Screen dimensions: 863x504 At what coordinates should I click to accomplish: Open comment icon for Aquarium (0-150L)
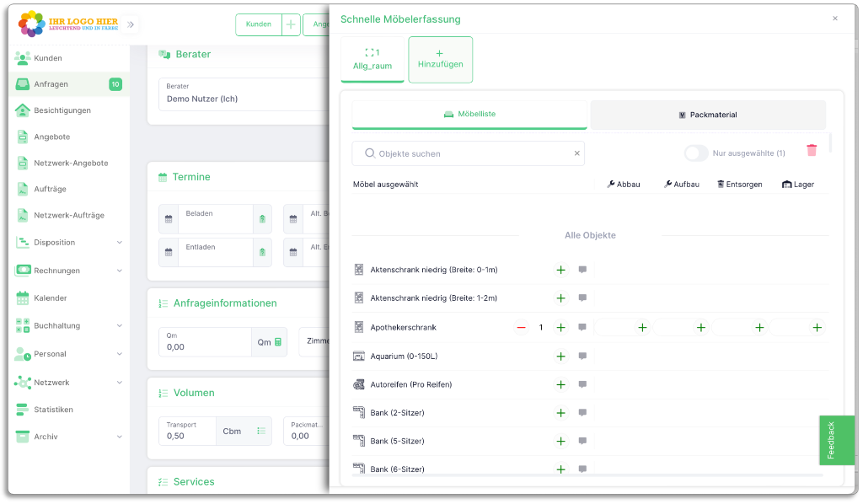[582, 357]
